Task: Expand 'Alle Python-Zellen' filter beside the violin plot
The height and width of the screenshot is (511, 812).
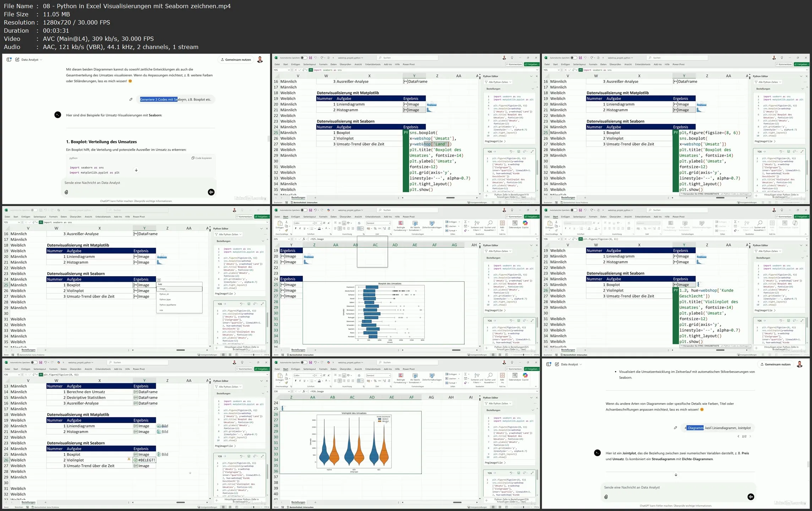Action: [498, 403]
